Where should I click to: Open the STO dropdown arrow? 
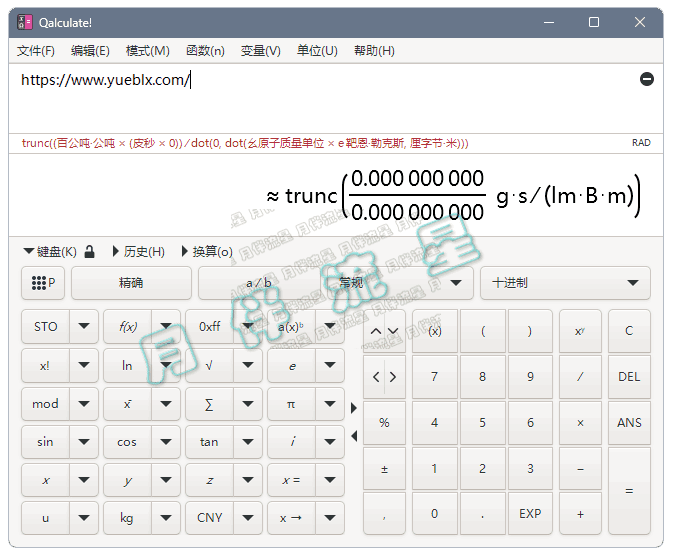[84, 327]
